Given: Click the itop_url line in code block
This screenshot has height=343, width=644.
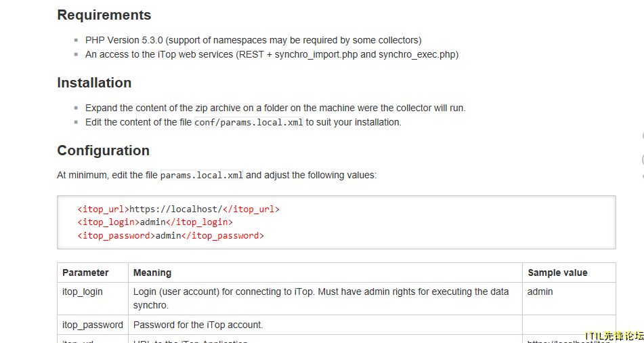Looking at the screenshot, I should (178, 209).
